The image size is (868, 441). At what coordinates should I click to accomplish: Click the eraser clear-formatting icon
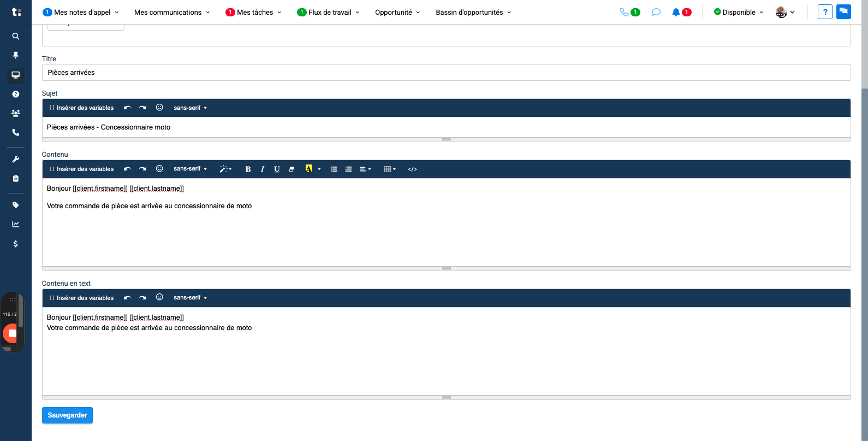pos(292,169)
